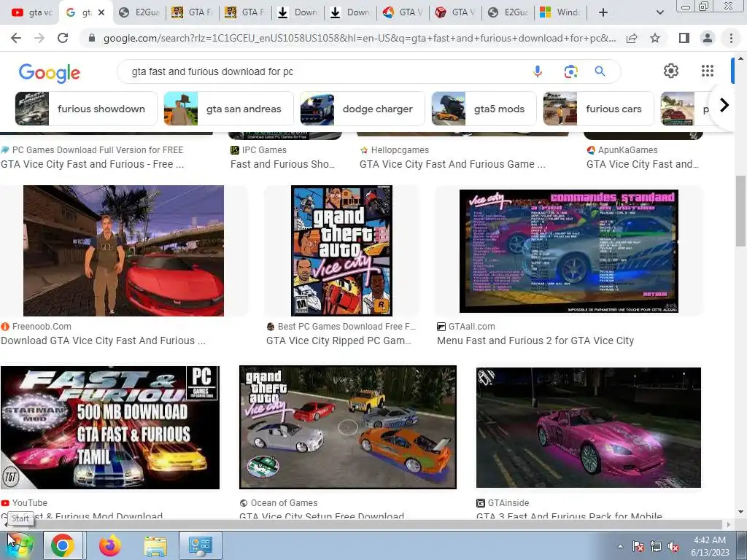747x560 pixels.
Task: Open Hellopcgames 'GTA Vice City Fast And Furious Game' link
Action: [x=452, y=164]
